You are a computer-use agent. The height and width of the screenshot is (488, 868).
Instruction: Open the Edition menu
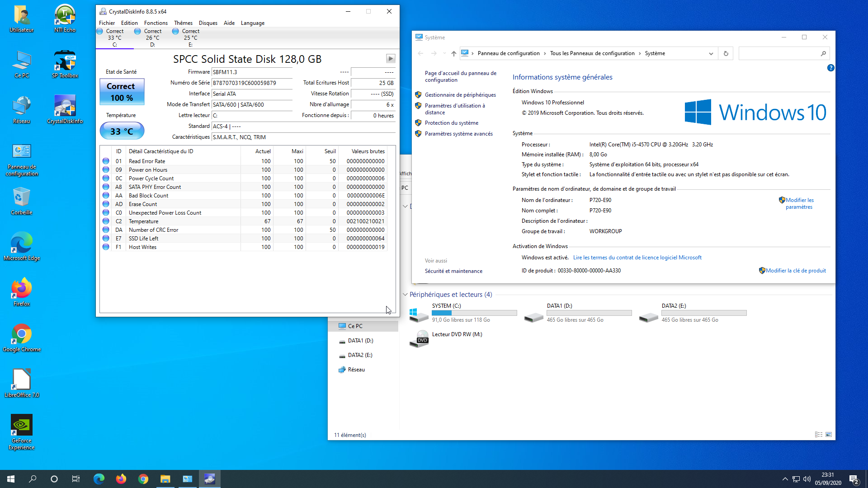(x=129, y=23)
